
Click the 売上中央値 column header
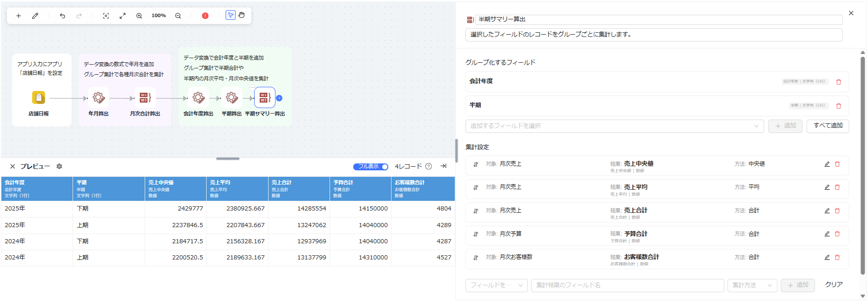pyautogui.click(x=175, y=189)
